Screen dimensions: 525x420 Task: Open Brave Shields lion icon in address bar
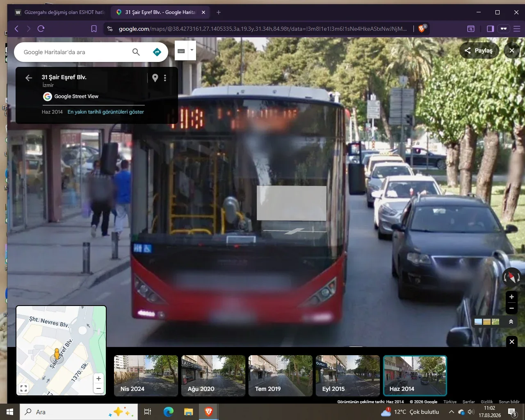point(422,29)
